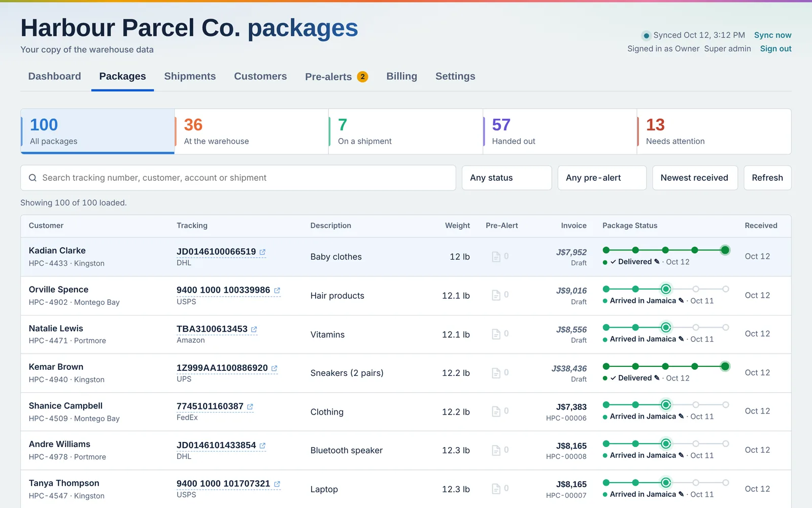Edit status pencil icon for Andre Williams package

681,455
